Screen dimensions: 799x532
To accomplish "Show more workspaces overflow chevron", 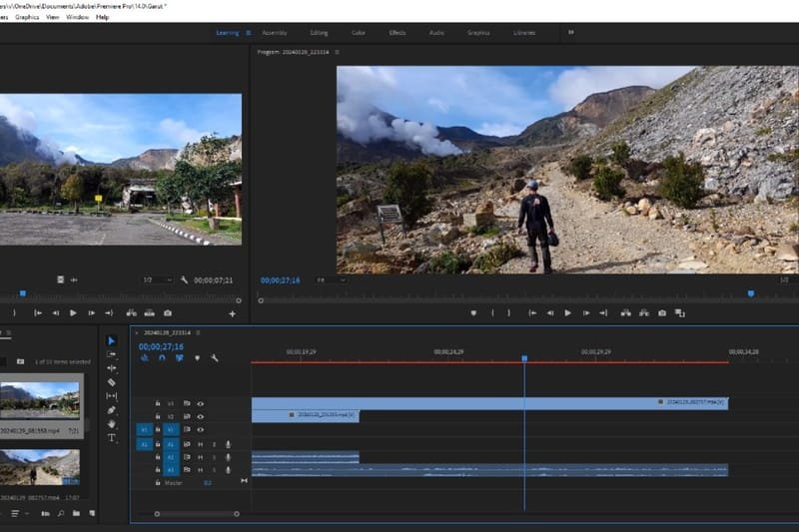I will click(570, 33).
